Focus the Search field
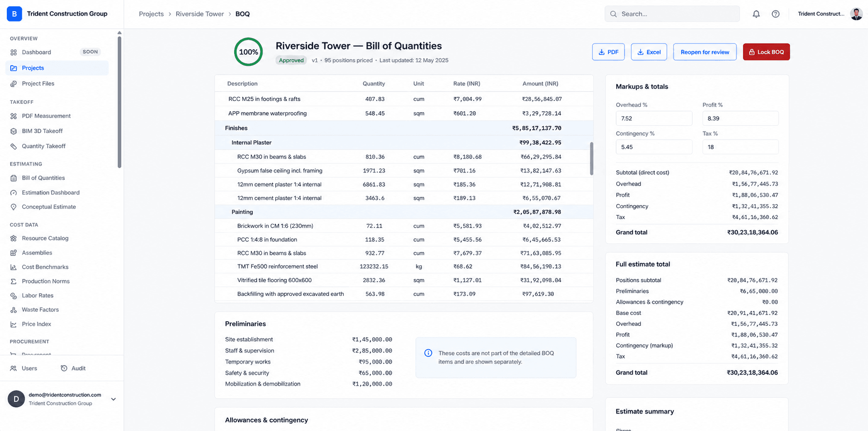Screen dimensions: 868x431 (x=672, y=14)
